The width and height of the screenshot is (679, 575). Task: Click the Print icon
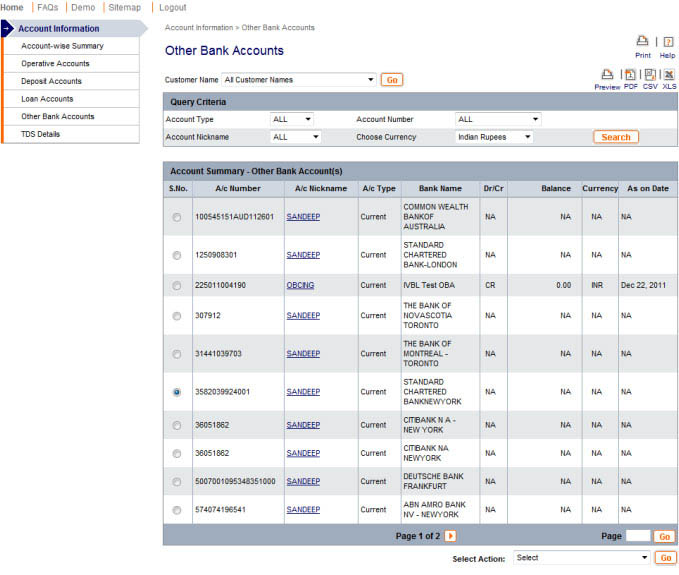[642, 41]
